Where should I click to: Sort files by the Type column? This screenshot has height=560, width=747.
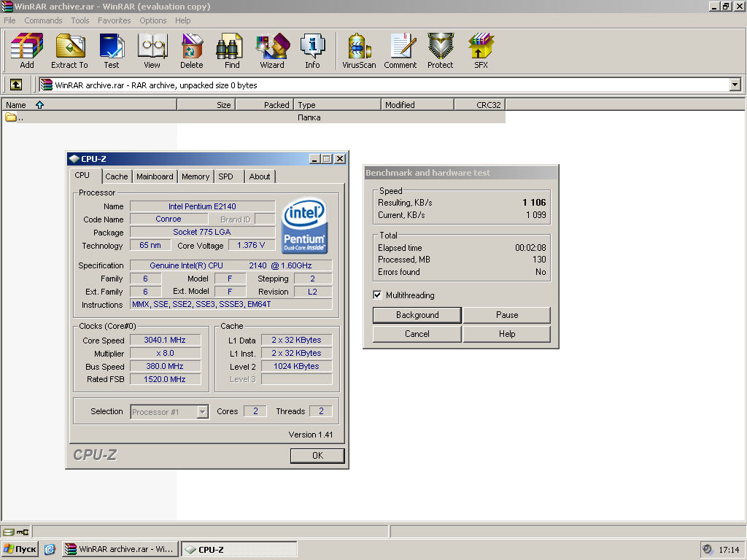click(x=338, y=105)
